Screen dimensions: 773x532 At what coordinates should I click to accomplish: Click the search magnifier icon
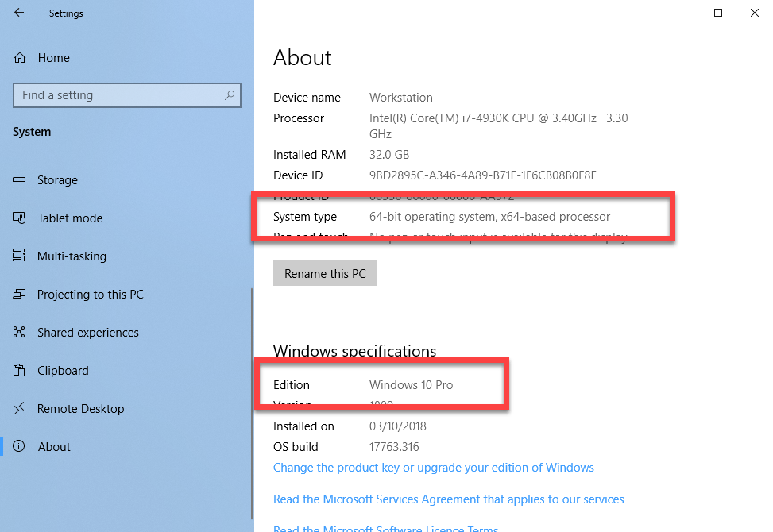click(x=230, y=95)
